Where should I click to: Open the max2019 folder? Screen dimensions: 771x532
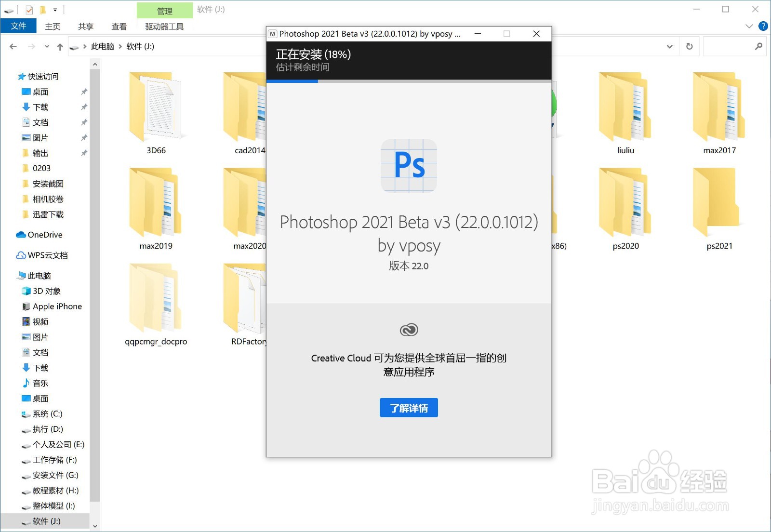(156, 209)
